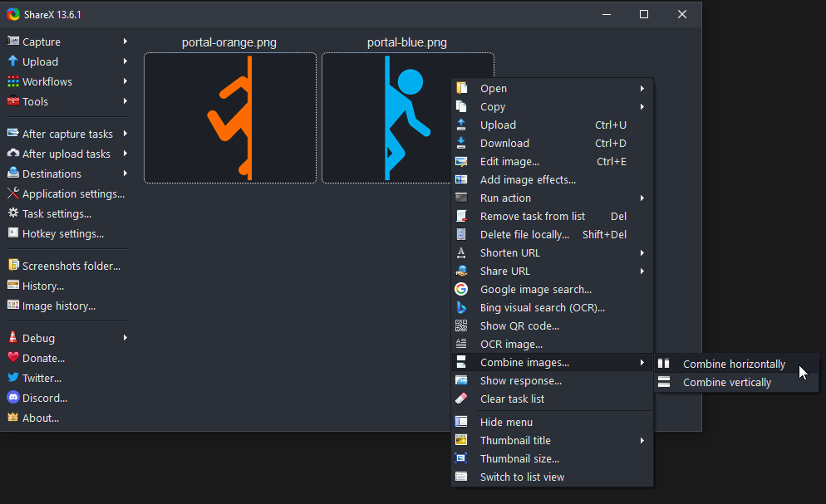
Task: Click the Capture camera icon in sidebar
Action: pyautogui.click(x=13, y=41)
